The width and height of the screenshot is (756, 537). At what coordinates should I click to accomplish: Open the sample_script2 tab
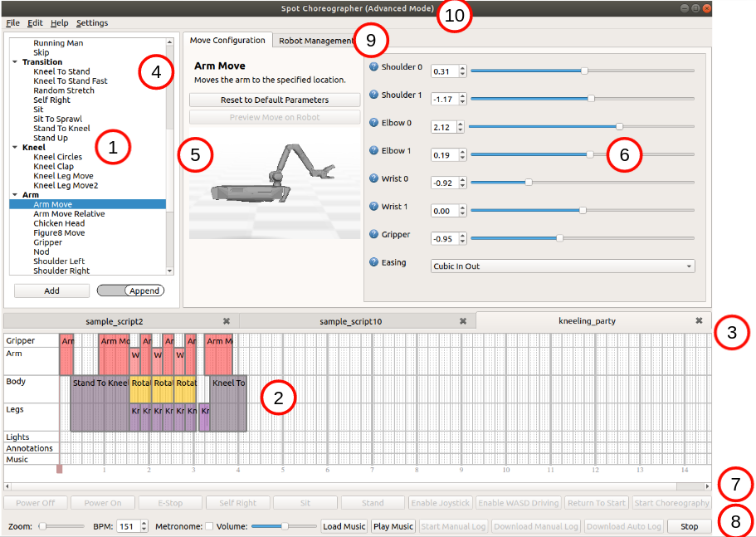click(115, 321)
